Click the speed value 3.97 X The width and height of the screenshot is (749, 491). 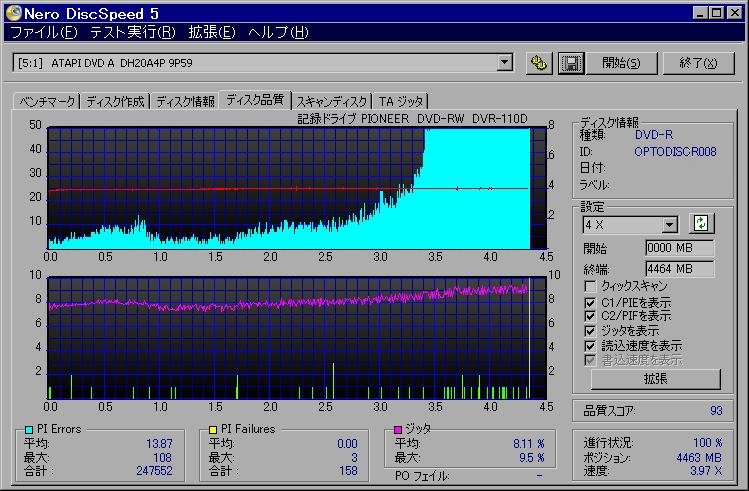coord(706,471)
